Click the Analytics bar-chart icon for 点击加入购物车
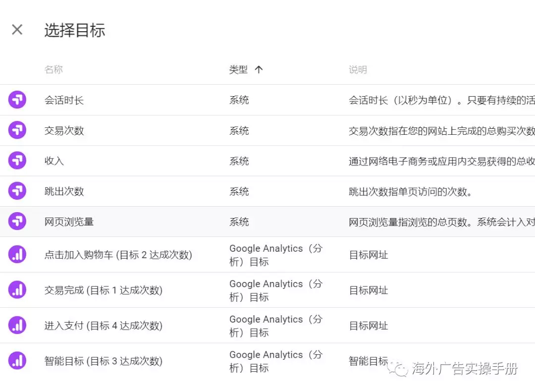 coord(17,255)
